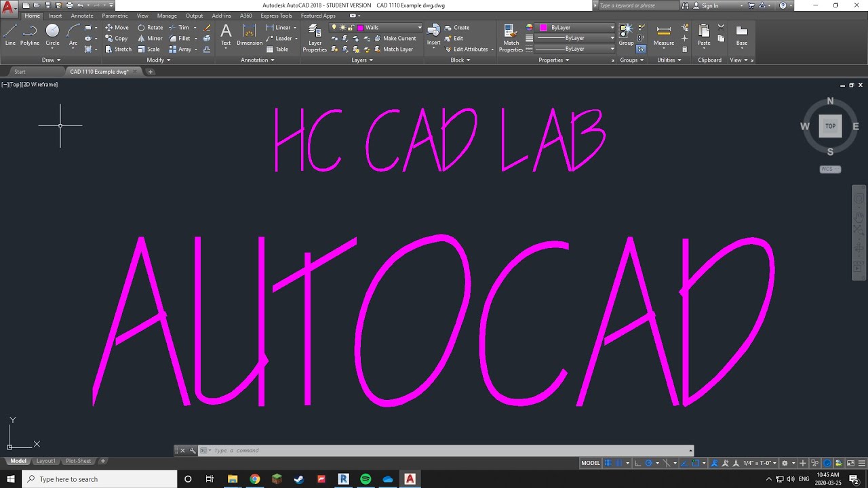The image size is (868, 488).
Task: Expand the Block panel
Action: tap(460, 60)
